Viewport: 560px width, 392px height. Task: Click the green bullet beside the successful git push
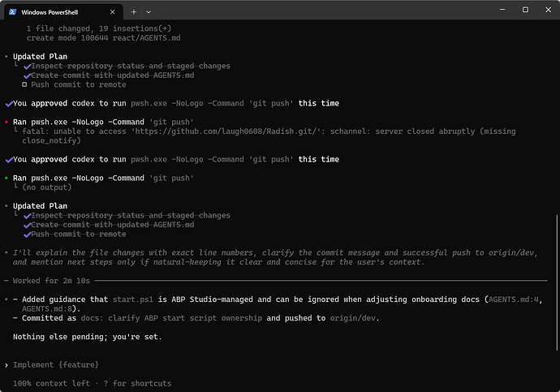[6, 178]
